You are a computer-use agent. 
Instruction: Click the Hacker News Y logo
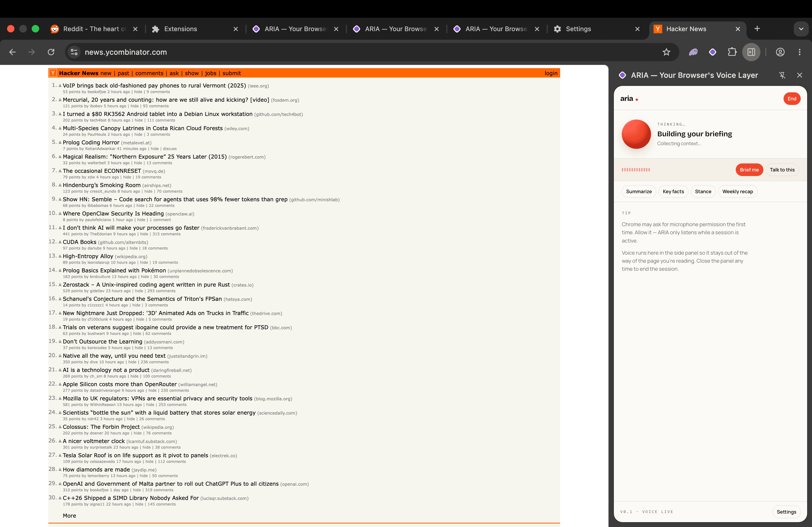pos(53,73)
